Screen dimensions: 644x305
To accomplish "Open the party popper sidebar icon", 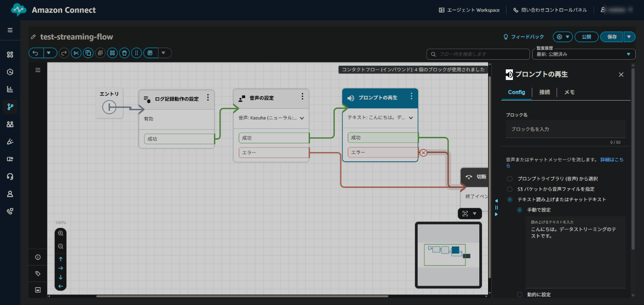I will coord(10,141).
